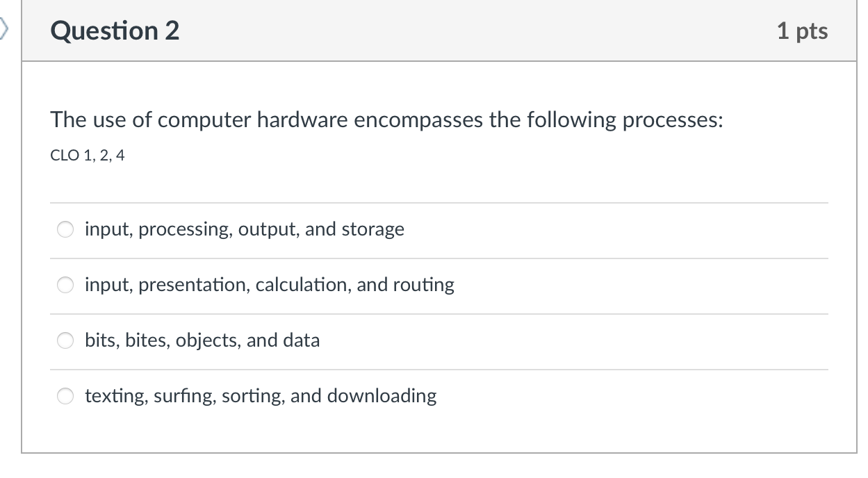Choose radio for input, presentation, calculation, routing

[65, 285]
